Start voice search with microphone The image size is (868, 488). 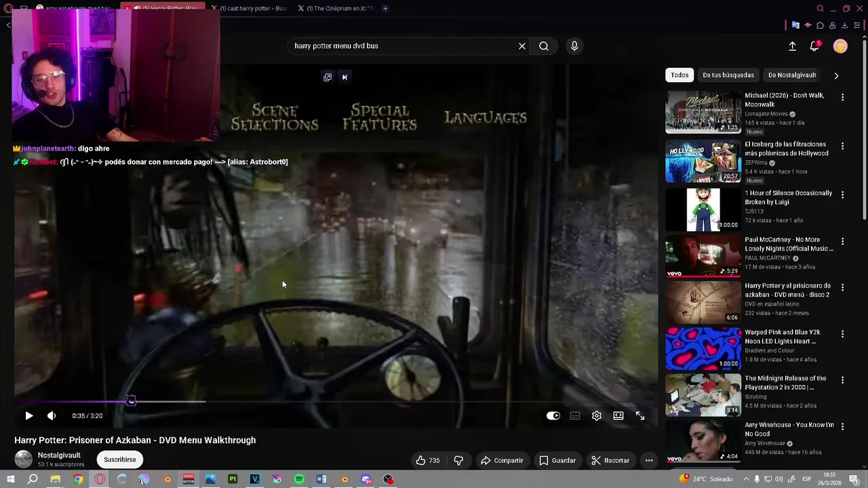click(574, 46)
